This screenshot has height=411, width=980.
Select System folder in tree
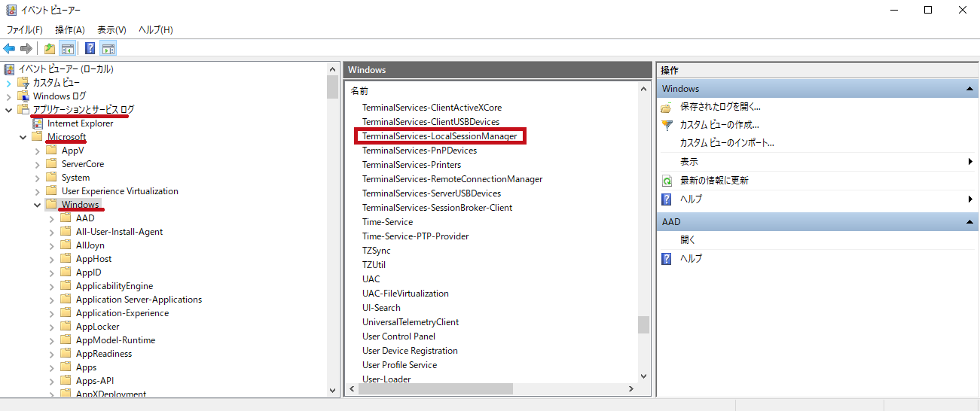coord(75,178)
